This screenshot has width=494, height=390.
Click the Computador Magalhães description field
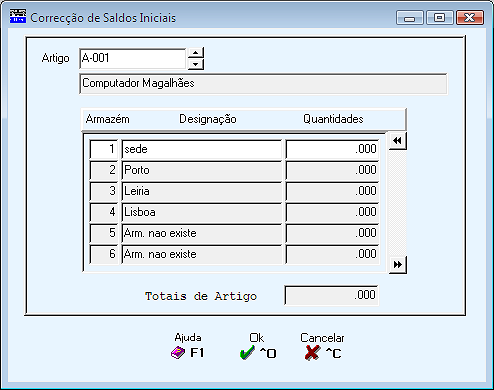263,83
